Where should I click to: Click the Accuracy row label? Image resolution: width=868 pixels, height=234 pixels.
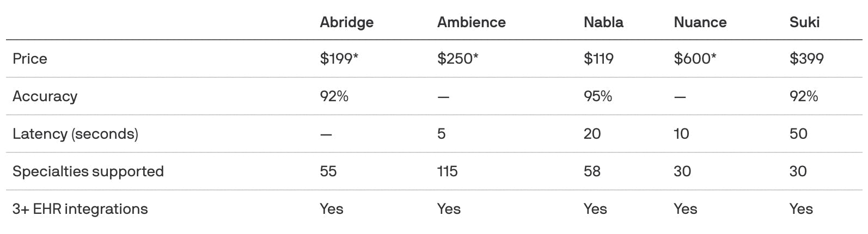point(45,96)
